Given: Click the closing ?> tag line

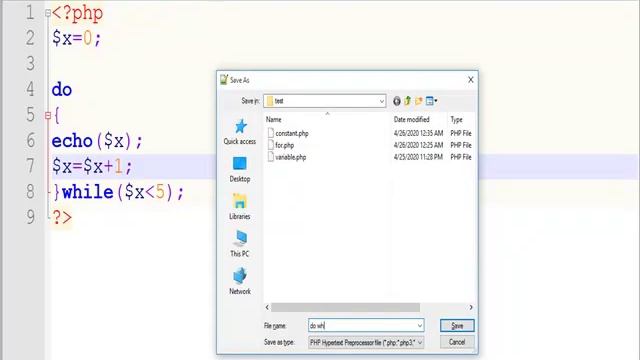Looking at the screenshot, I should (62, 217).
